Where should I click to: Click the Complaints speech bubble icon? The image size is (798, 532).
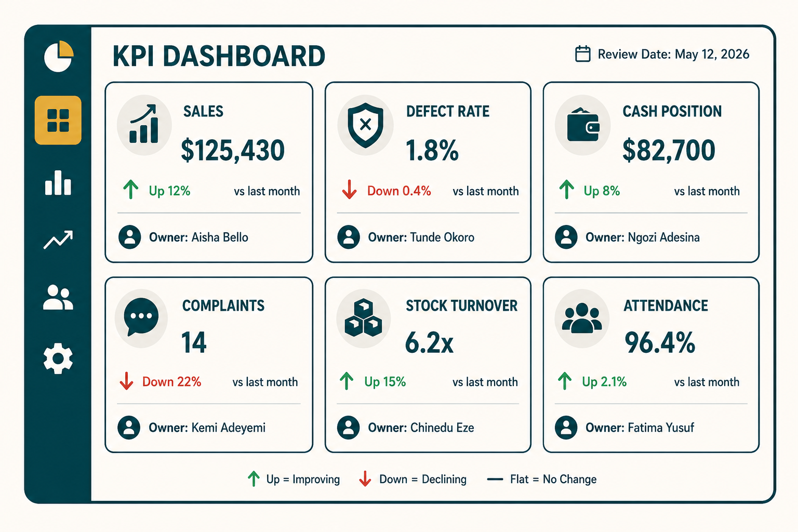coord(141,317)
